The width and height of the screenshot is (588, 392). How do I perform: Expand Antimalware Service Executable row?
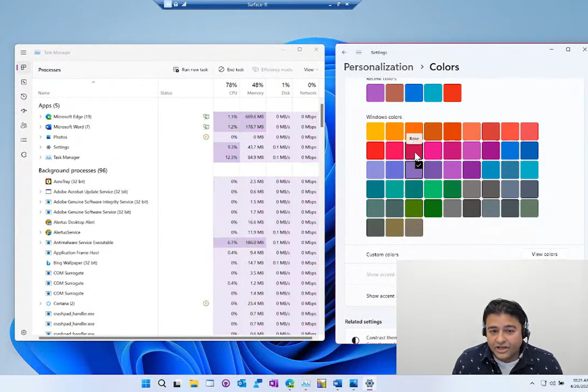pos(41,243)
